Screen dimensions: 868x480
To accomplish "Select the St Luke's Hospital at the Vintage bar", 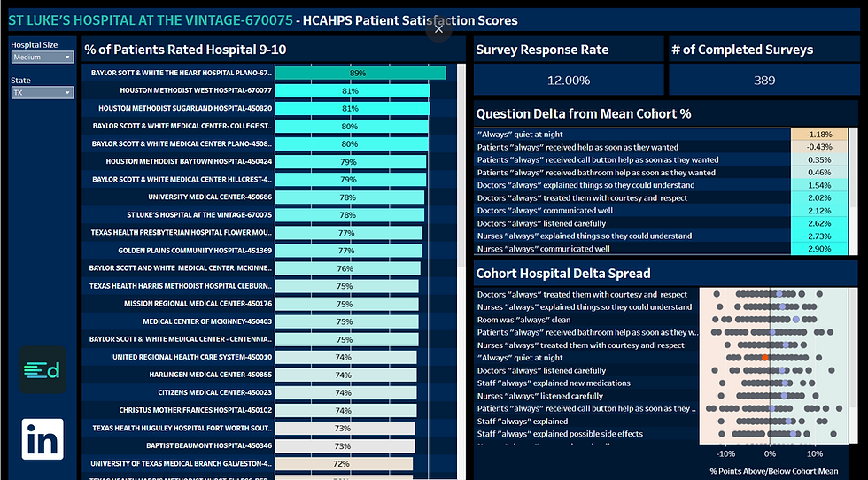I will [x=350, y=215].
